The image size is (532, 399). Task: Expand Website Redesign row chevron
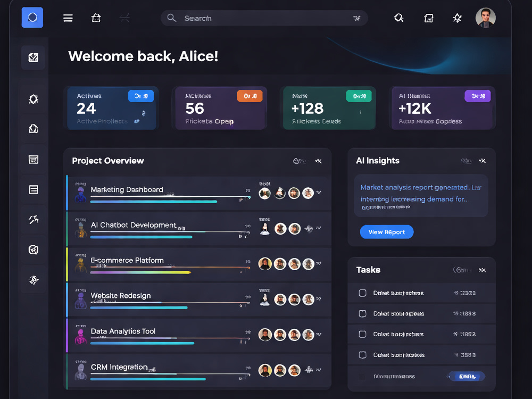click(319, 299)
